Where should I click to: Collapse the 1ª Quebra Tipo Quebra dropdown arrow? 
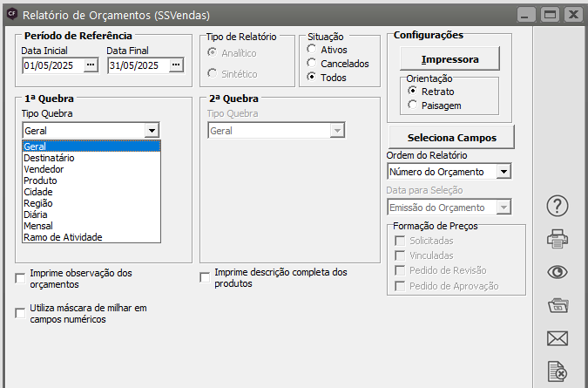tap(152, 130)
